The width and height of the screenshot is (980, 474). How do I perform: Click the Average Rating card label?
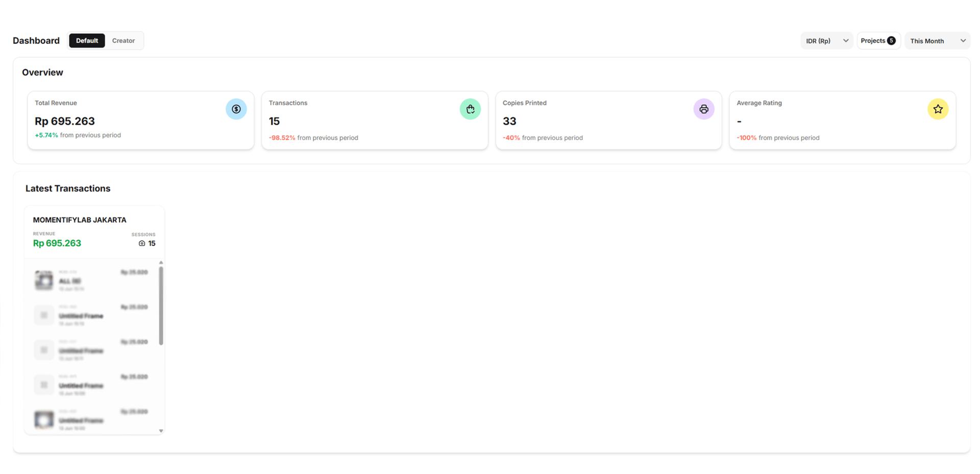coord(759,103)
